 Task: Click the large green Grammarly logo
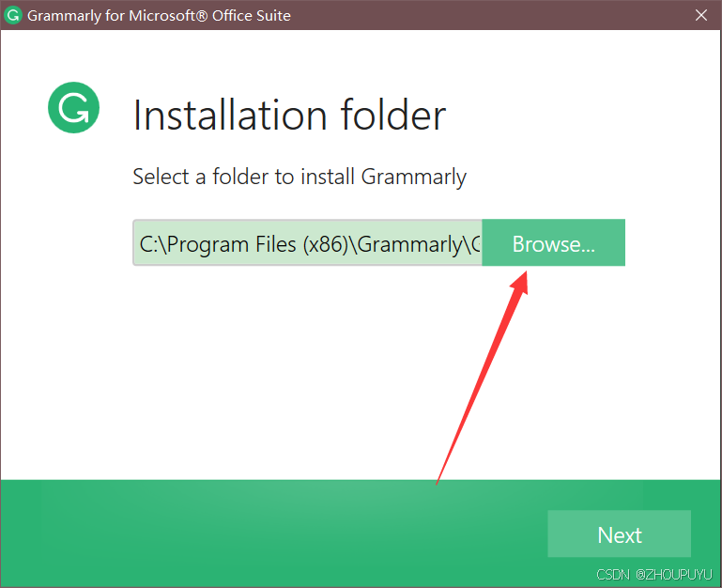tap(73, 107)
